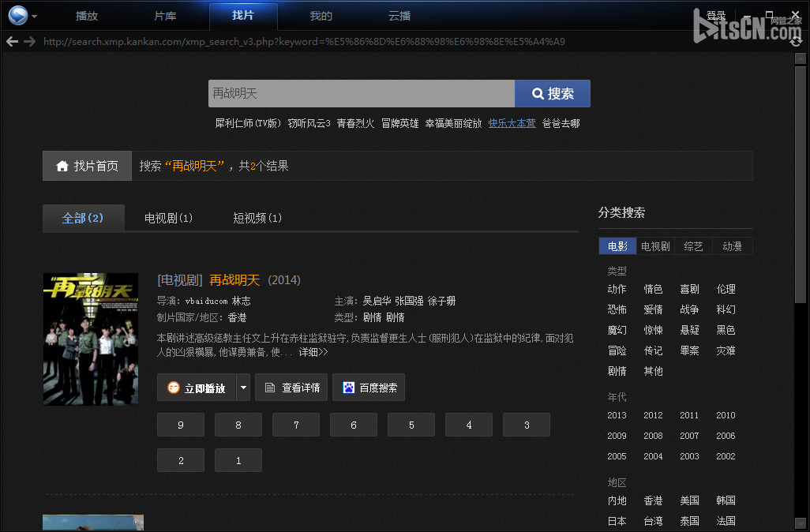Open 犀利仁师(TV版) suggested search
Viewport: 810px width, 532px height.
248,123
